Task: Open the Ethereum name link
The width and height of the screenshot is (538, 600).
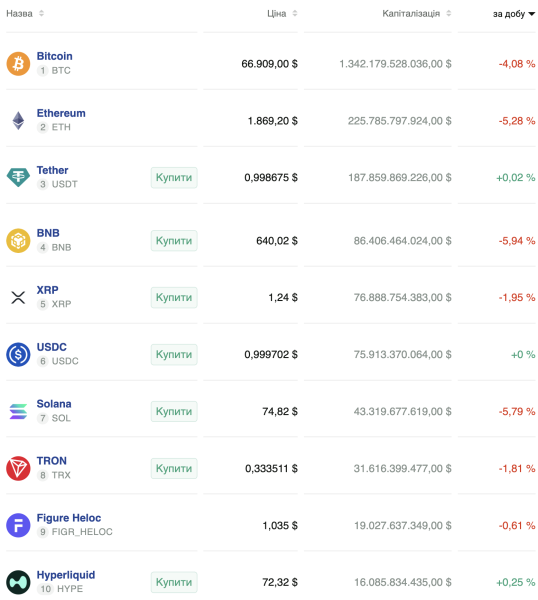Action: pos(61,113)
